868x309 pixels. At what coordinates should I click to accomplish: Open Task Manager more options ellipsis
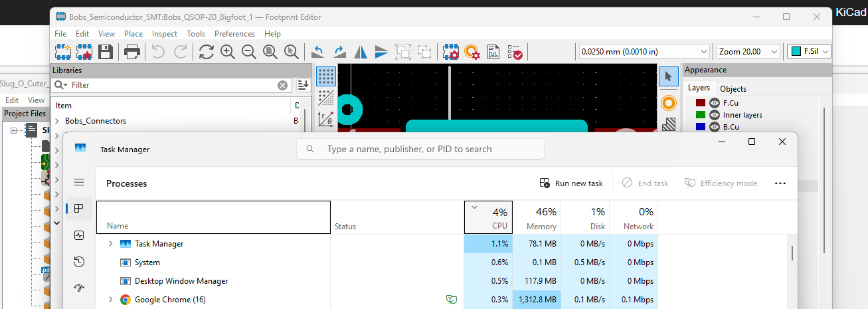tap(780, 183)
